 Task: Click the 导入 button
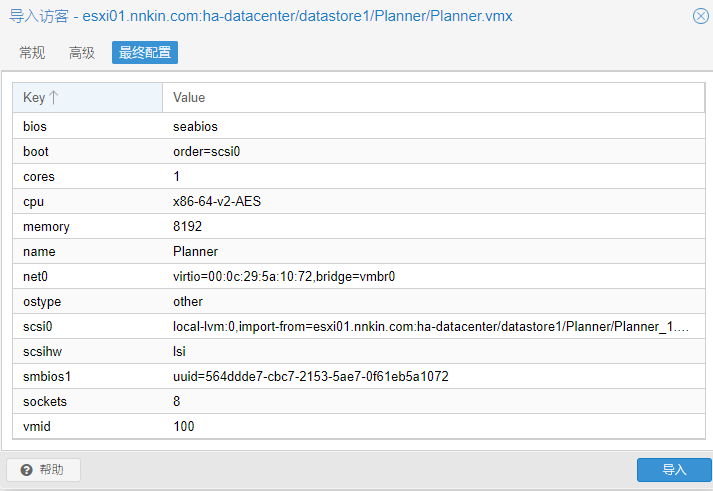tap(674, 470)
